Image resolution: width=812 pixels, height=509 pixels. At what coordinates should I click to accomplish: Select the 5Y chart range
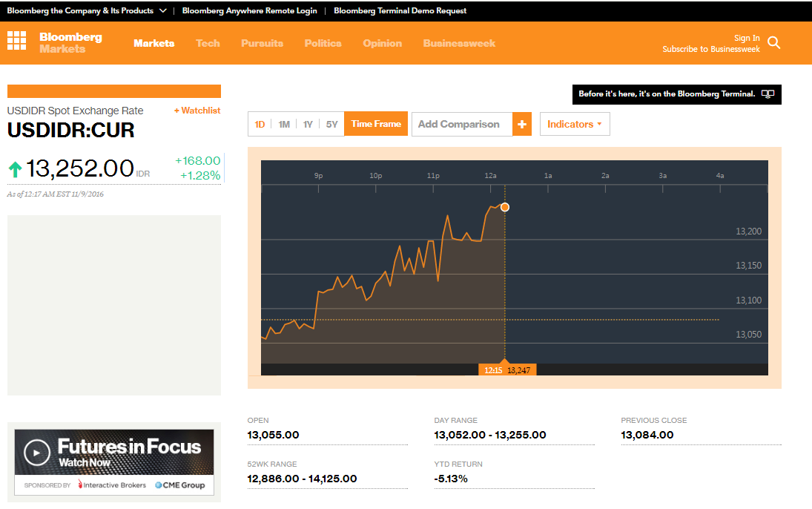[332, 125]
